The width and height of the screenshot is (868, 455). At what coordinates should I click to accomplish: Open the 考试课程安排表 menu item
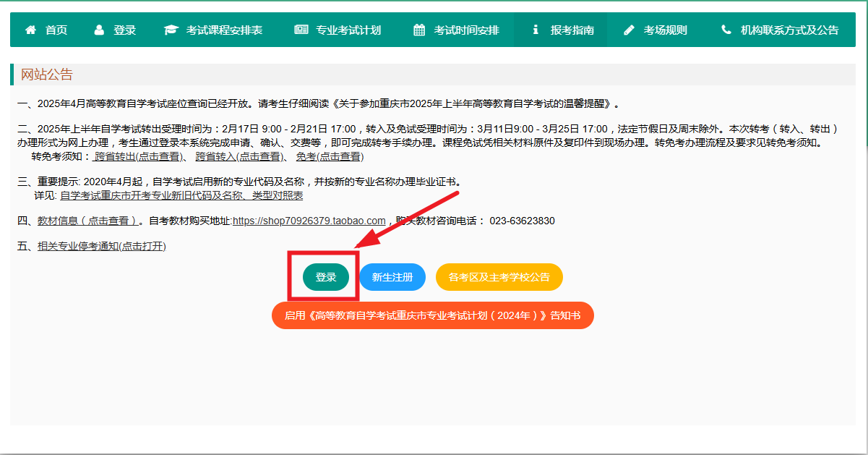coord(224,30)
